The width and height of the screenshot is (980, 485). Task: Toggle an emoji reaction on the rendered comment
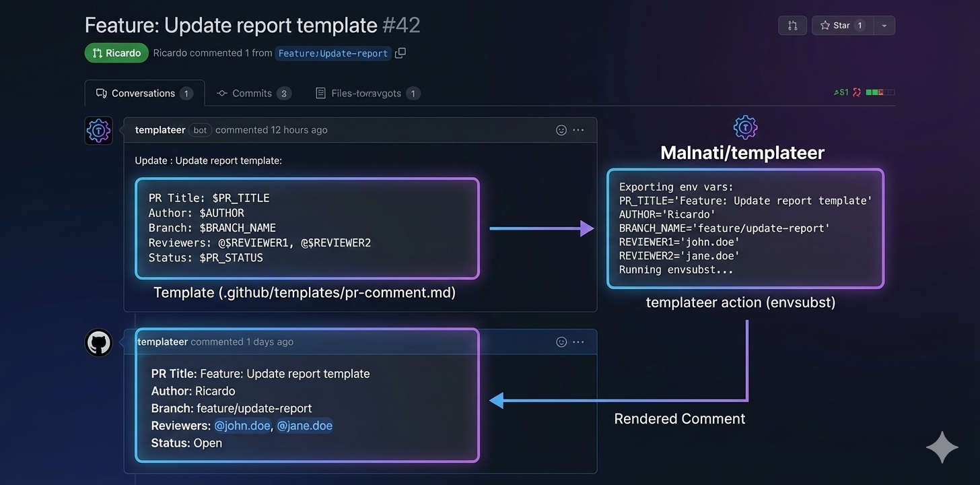tap(561, 342)
